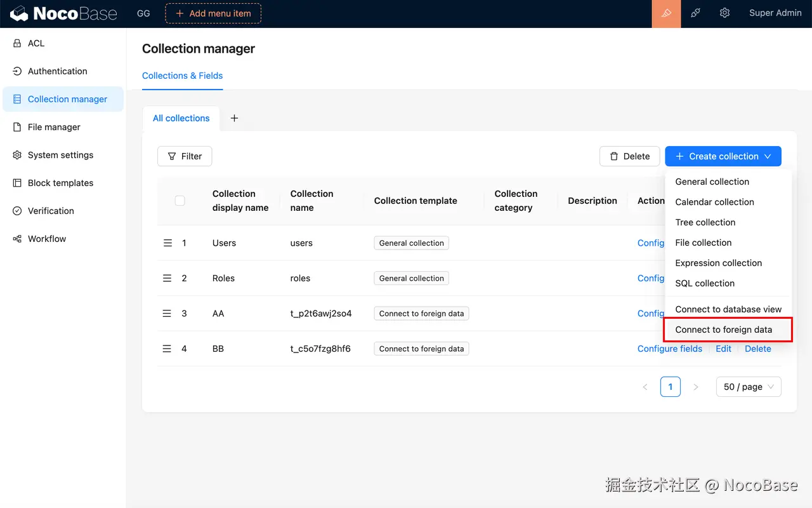
Task: Open Configure fields link for BB
Action: click(670, 349)
